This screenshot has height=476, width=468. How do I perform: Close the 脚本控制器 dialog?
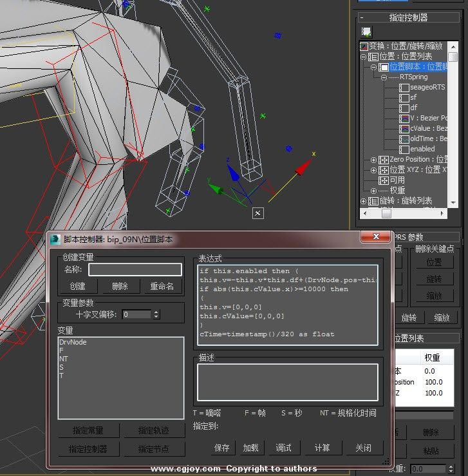coord(376,236)
